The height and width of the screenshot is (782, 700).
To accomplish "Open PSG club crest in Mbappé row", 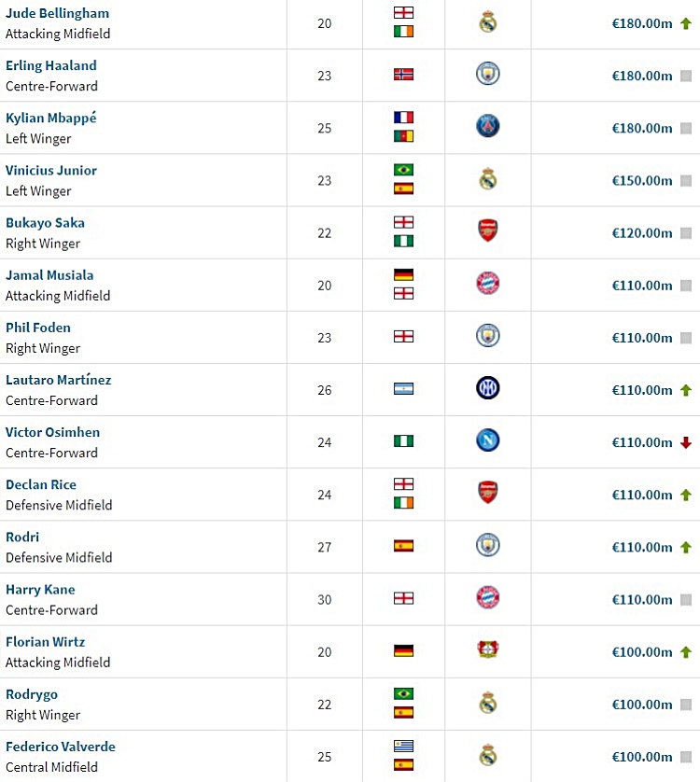I will [487, 126].
